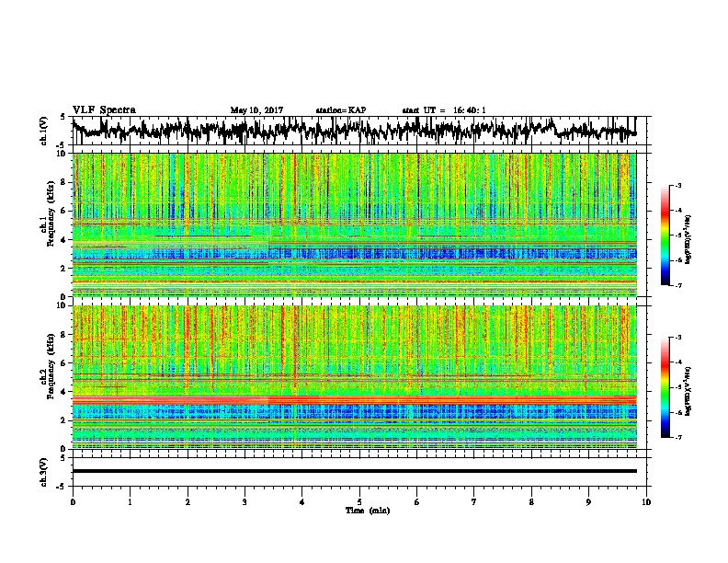Click the ch.2 "Frequency (kHz)" axis label
This screenshot has height=563, width=728.
pyautogui.click(x=51, y=366)
